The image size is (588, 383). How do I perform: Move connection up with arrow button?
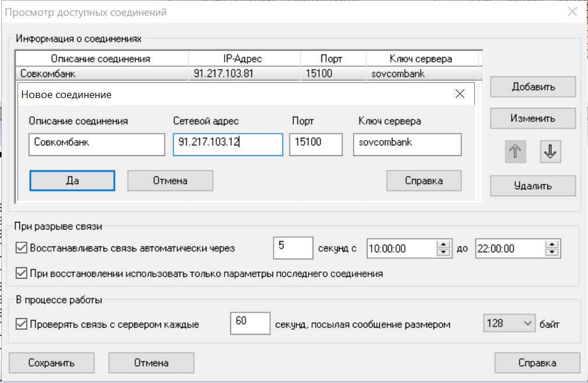pyautogui.click(x=516, y=152)
